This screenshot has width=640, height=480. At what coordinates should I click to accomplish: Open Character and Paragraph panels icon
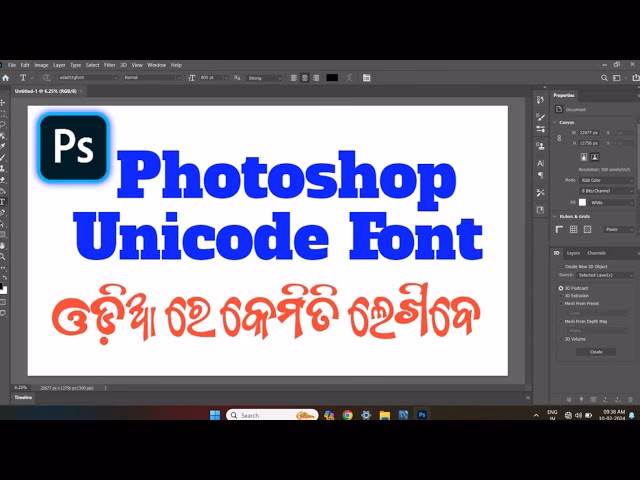point(367,78)
